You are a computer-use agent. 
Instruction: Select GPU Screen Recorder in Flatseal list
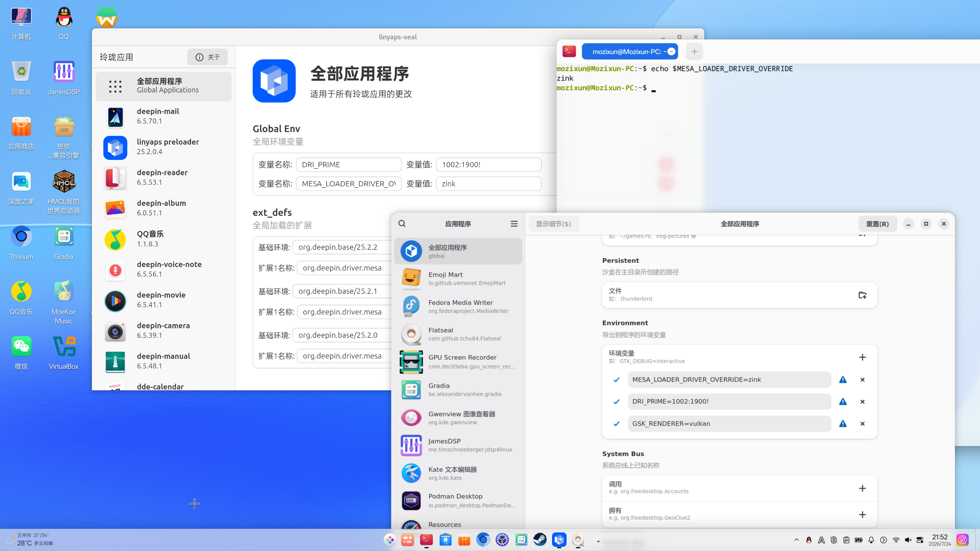tap(458, 362)
